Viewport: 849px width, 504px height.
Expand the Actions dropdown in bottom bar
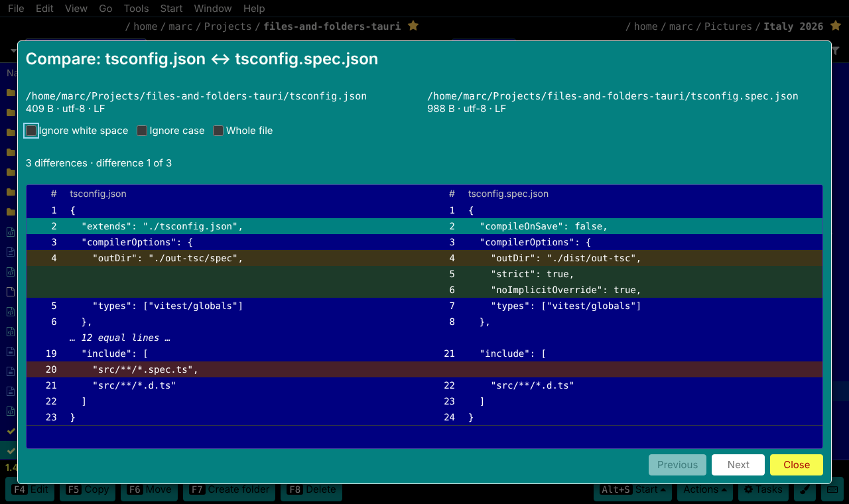(x=704, y=489)
